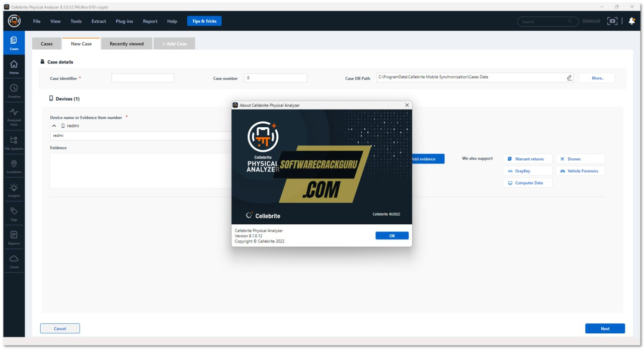
Task: Click OK in the About dialog
Action: [392, 235]
